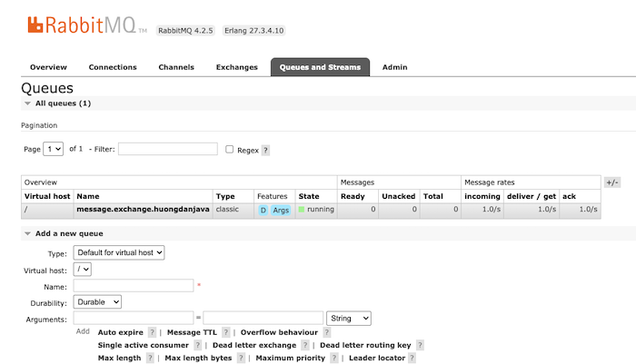Open the queue Type dropdown

tap(118, 252)
